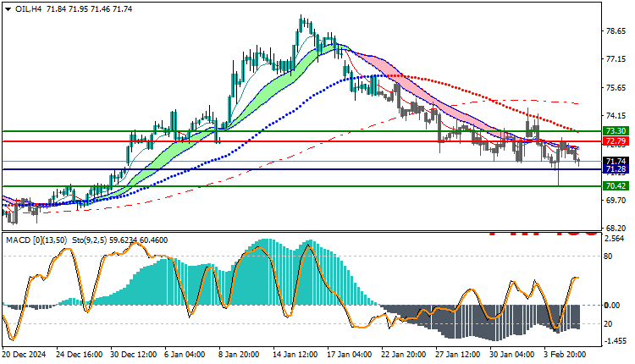635x364 pixels.
Task: Click the 20 Dec 2024 date label
Action: point(25,355)
